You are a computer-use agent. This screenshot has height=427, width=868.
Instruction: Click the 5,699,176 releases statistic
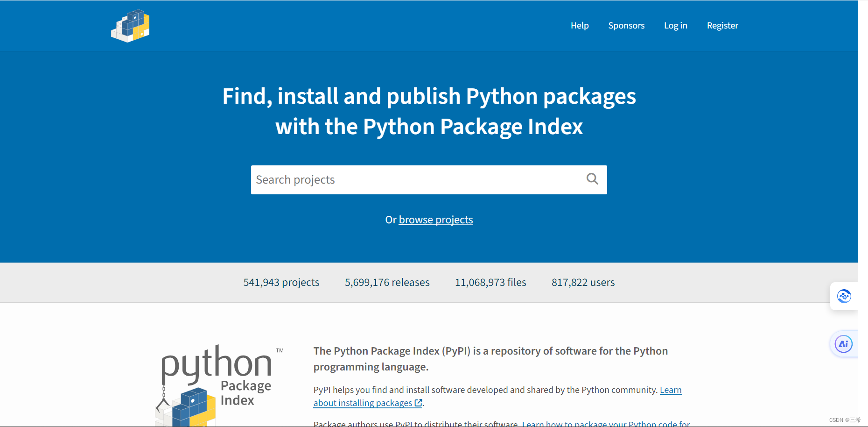click(387, 282)
